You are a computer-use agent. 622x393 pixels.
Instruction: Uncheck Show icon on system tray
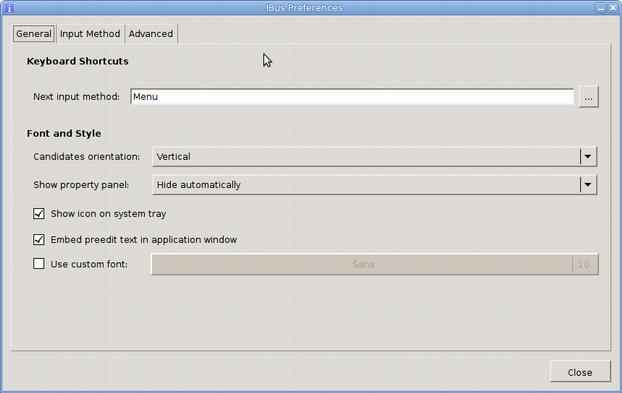click(39, 214)
